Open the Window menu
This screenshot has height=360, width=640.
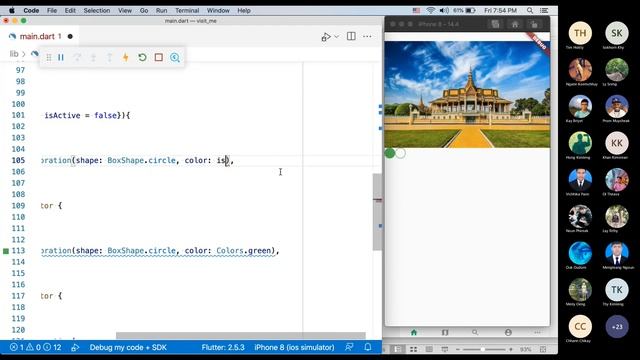point(218,11)
